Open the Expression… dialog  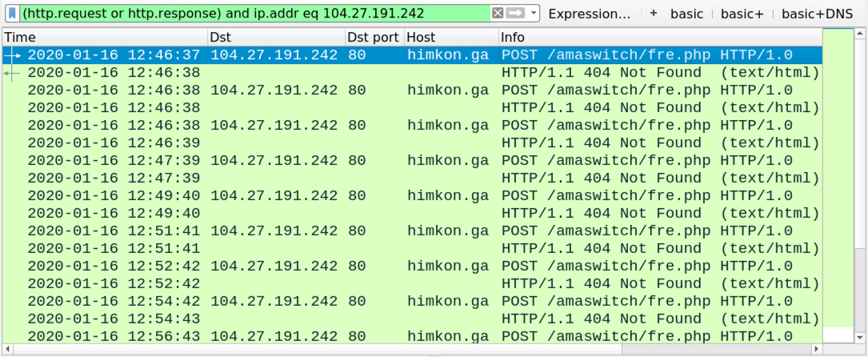point(590,14)
